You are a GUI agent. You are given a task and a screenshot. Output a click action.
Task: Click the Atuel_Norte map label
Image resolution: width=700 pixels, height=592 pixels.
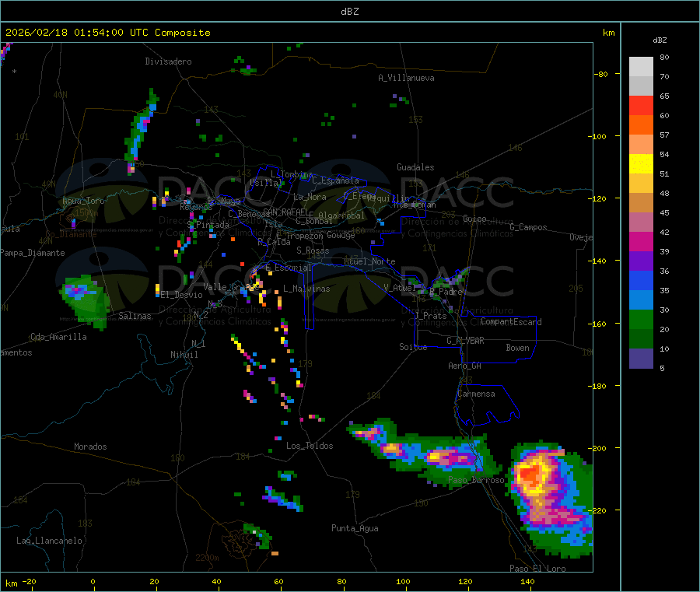pyautogui.click(x=369, y=261)
